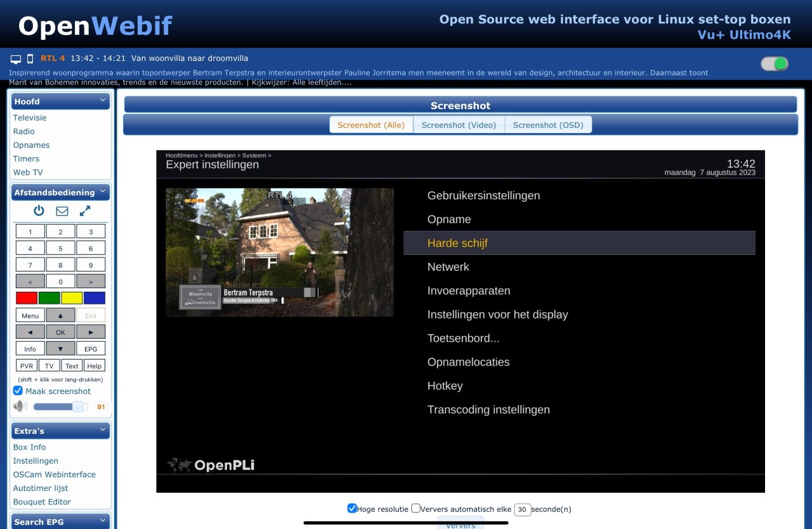Click the envelope message icon
This screenshot has height=529, width=812.
click(62, 211)
